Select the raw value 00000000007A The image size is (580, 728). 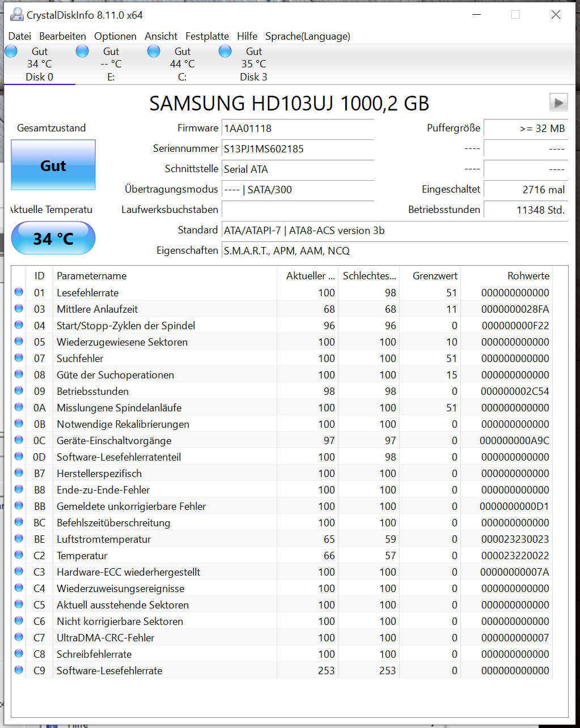click(515, 572)
